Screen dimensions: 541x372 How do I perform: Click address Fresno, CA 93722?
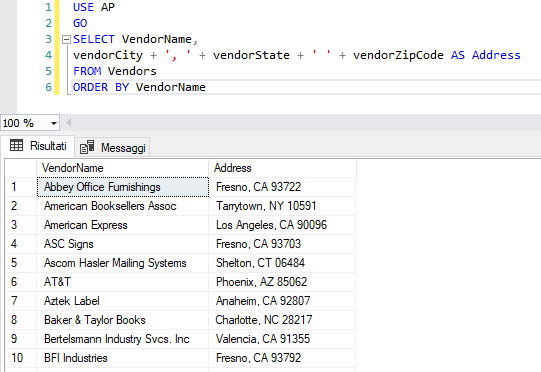coord(282,187)
